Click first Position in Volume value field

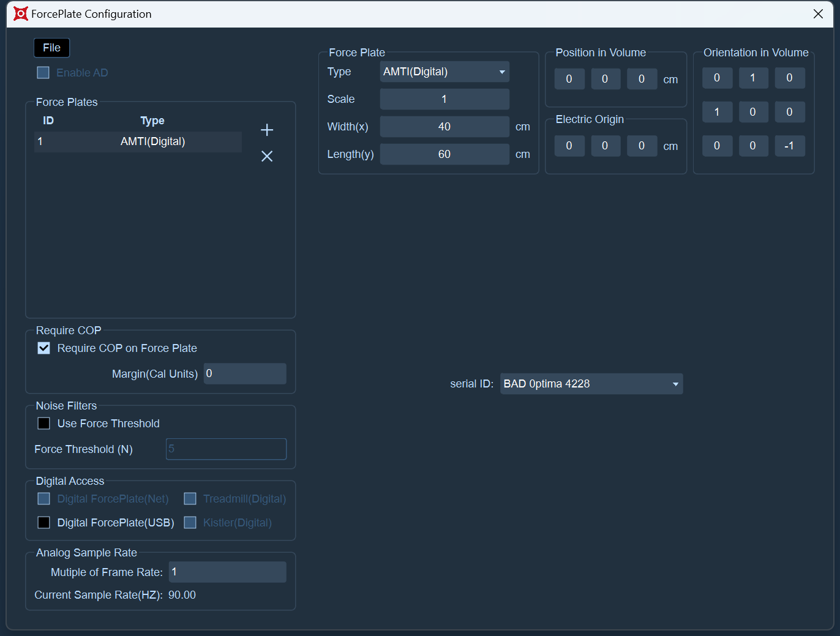(569, 79)
